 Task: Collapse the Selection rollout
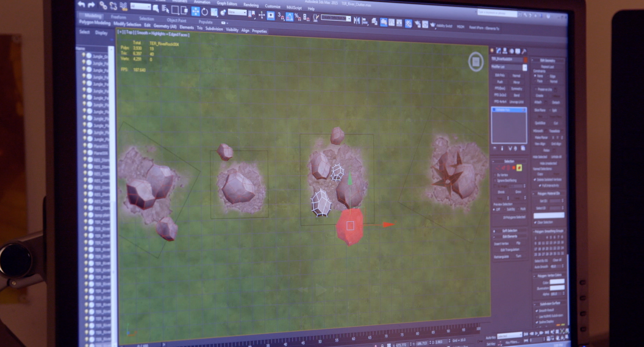tap(509, 161)
